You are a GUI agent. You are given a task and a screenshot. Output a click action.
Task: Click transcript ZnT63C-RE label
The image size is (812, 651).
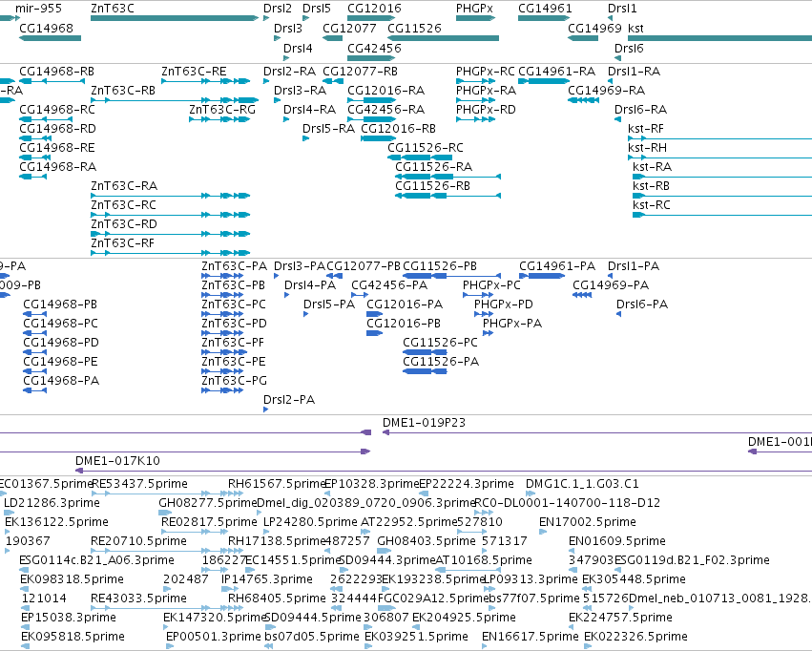pyautogui.click(x=195, y=72)
